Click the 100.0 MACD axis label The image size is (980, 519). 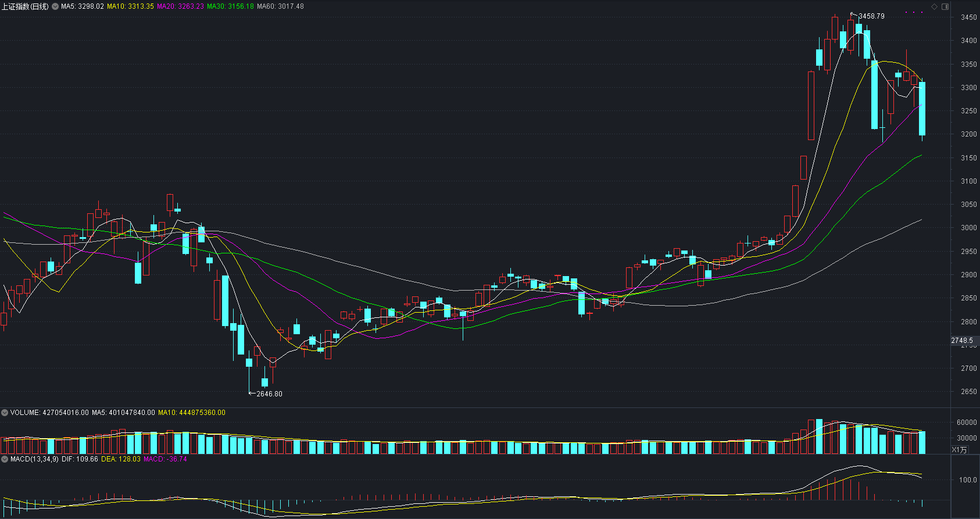[968, 480]
